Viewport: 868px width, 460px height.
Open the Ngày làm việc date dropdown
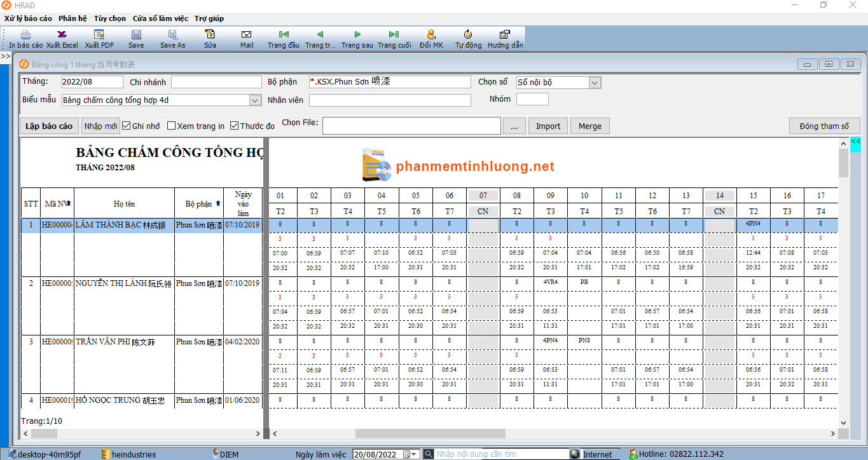[415, 454]
